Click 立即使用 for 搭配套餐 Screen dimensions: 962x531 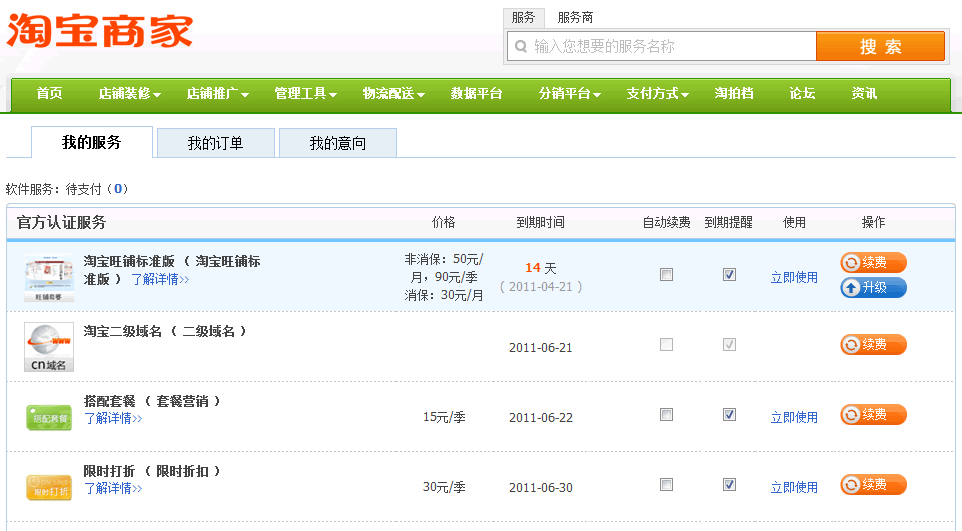tap(794, 417)
